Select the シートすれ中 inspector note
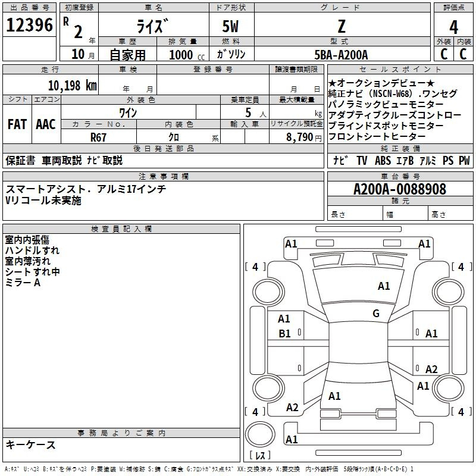Viewport: 476px width, 476px height. point(32,272)
